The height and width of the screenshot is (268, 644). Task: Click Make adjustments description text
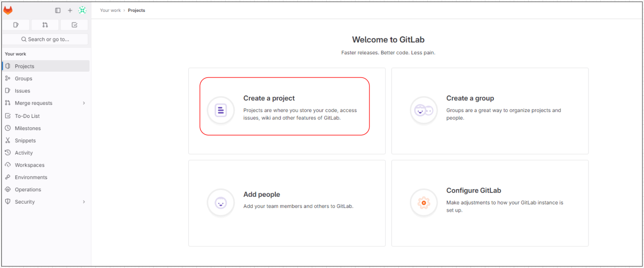click(505, 207)
